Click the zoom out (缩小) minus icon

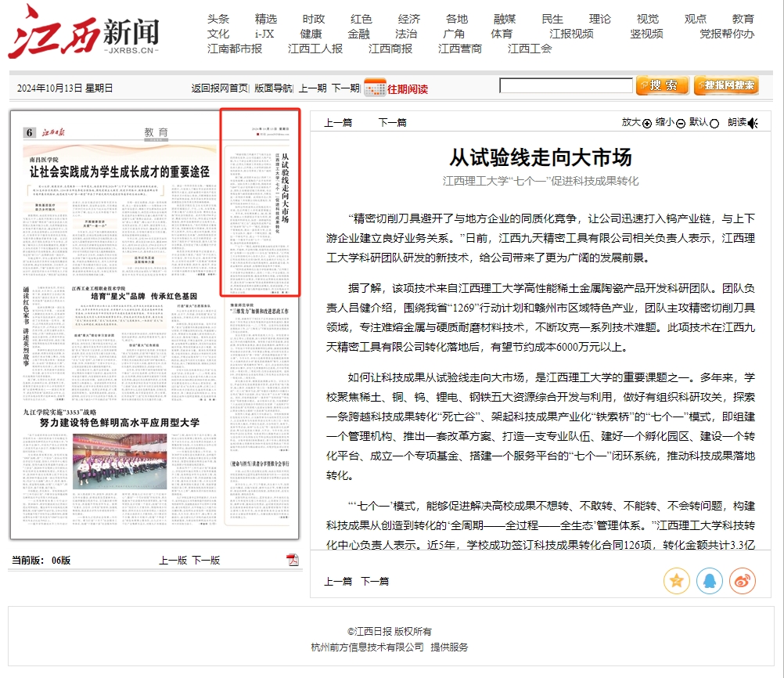click(x=681, y=123)
